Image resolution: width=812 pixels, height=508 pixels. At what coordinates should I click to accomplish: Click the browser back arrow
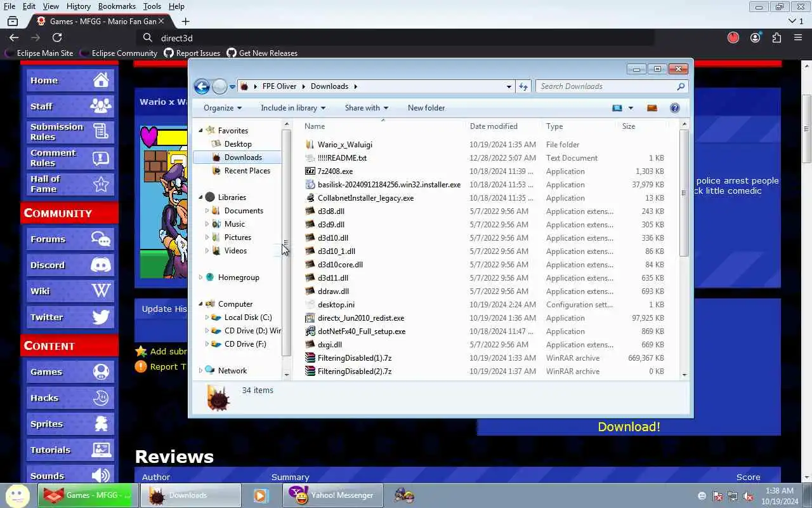(14, 38)
